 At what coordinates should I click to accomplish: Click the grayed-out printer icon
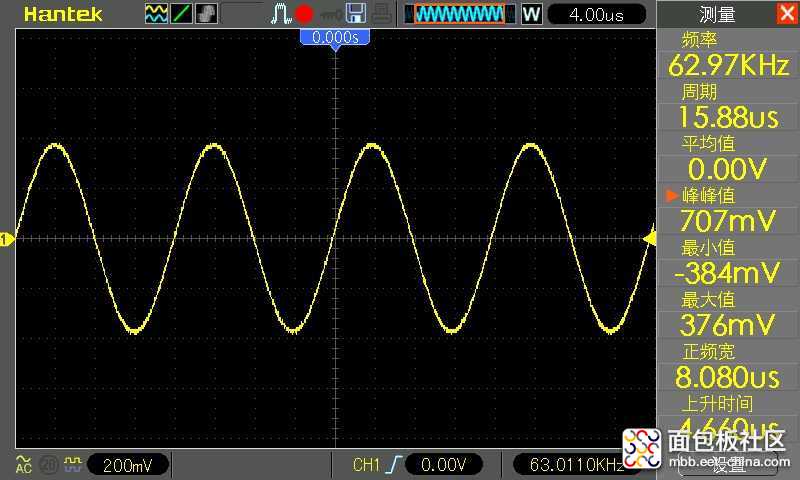click(382, 14)
